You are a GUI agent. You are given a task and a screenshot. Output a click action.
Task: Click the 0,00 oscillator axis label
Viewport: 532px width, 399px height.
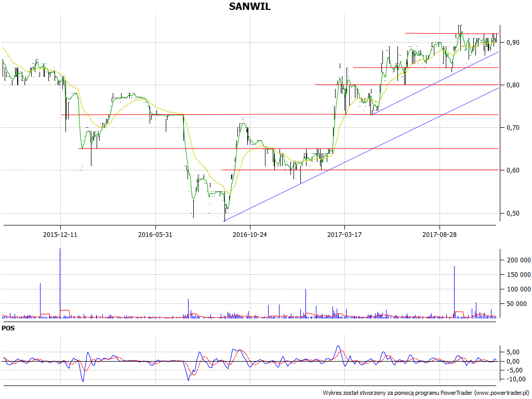[x=513, y=362]
